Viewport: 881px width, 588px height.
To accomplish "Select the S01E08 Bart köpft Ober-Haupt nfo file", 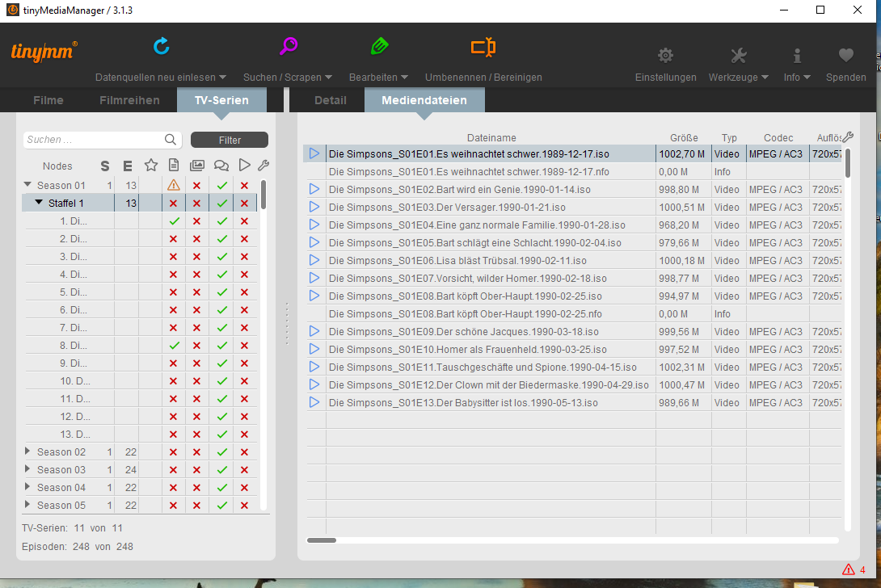I will tap(466, 314).
